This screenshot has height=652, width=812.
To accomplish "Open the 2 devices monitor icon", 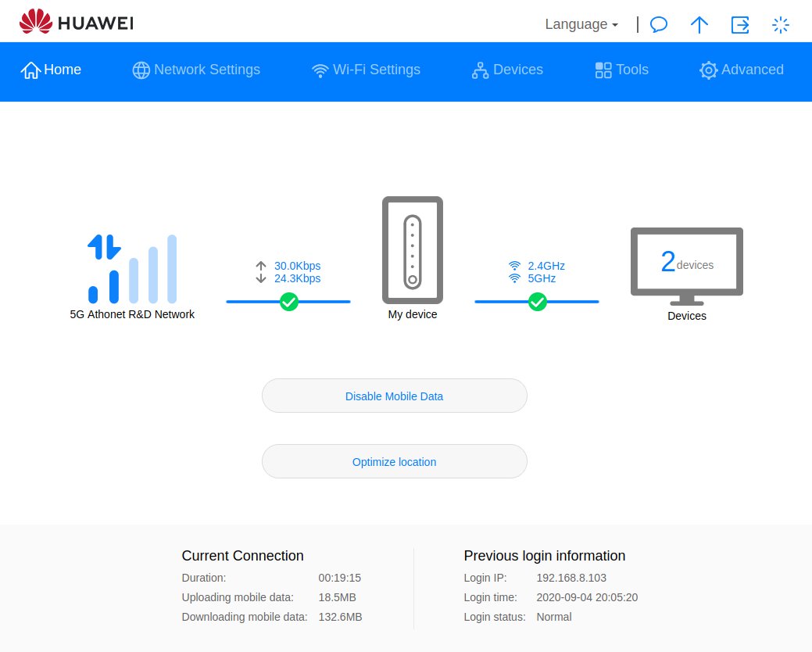I will [x=687, y=267].
